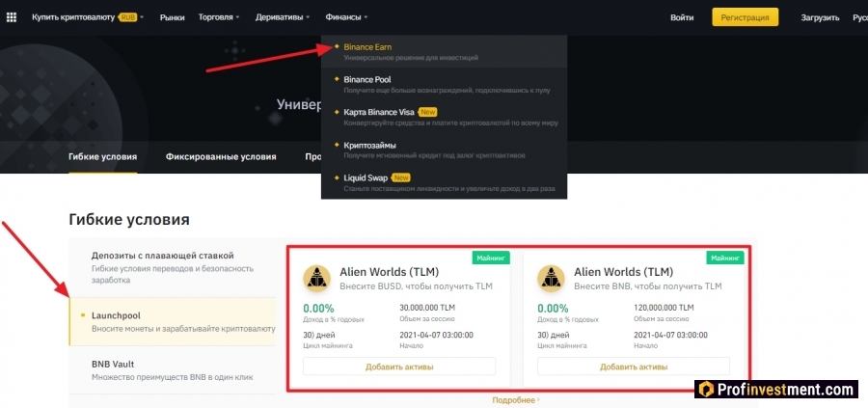Select Binance Pool in the dropdown
Image resolution: width=868 pixels, height=408 pixels.
point(444,85)
